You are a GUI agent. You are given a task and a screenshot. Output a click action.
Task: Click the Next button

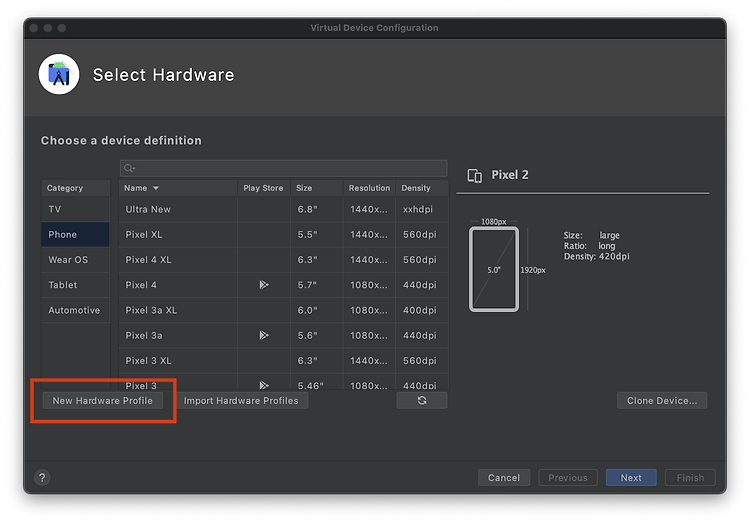click(x=631, y=478)
